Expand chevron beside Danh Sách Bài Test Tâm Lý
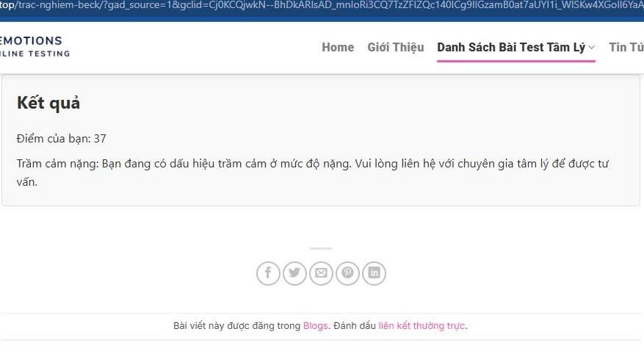 [x=592, y=48]
